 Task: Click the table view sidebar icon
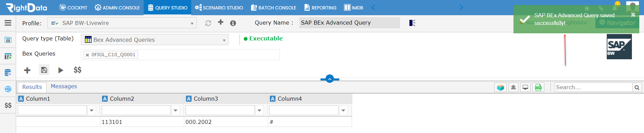pos(8,40)
